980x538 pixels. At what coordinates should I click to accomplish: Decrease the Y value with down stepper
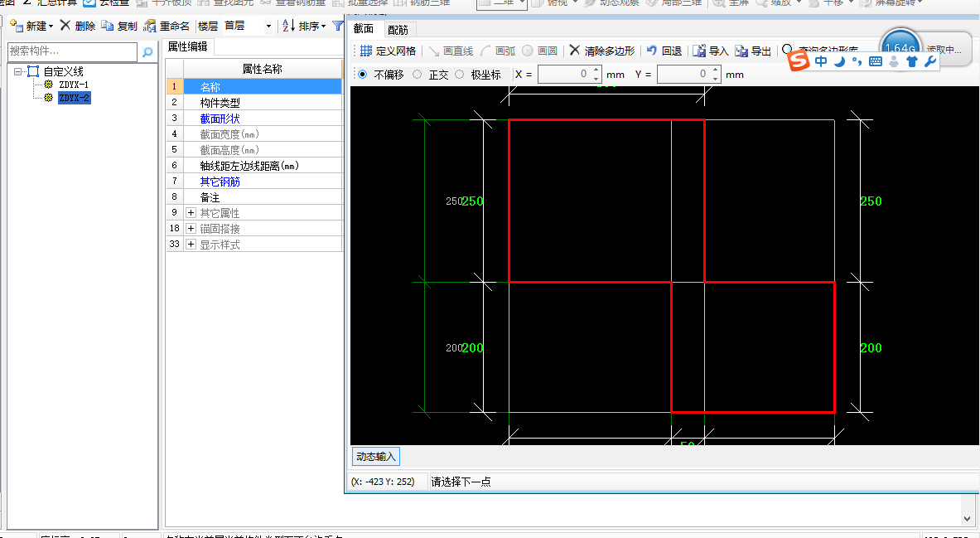point(716,79)
